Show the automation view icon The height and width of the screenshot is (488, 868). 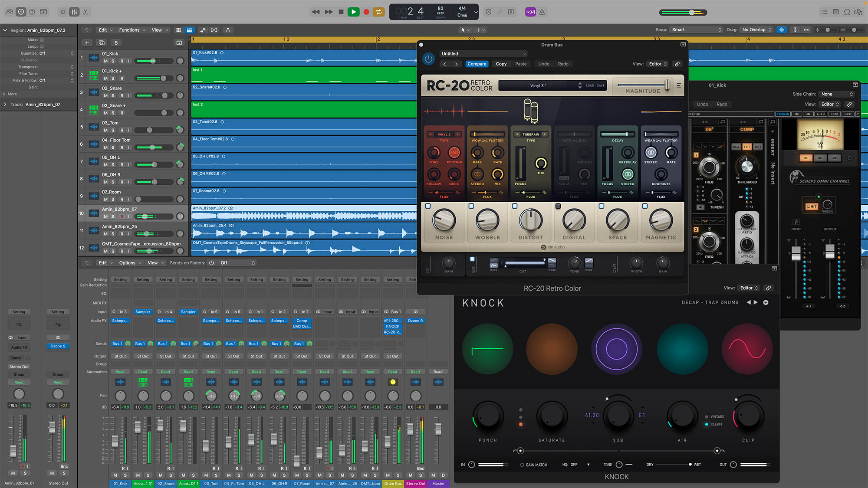pos(203,30)
